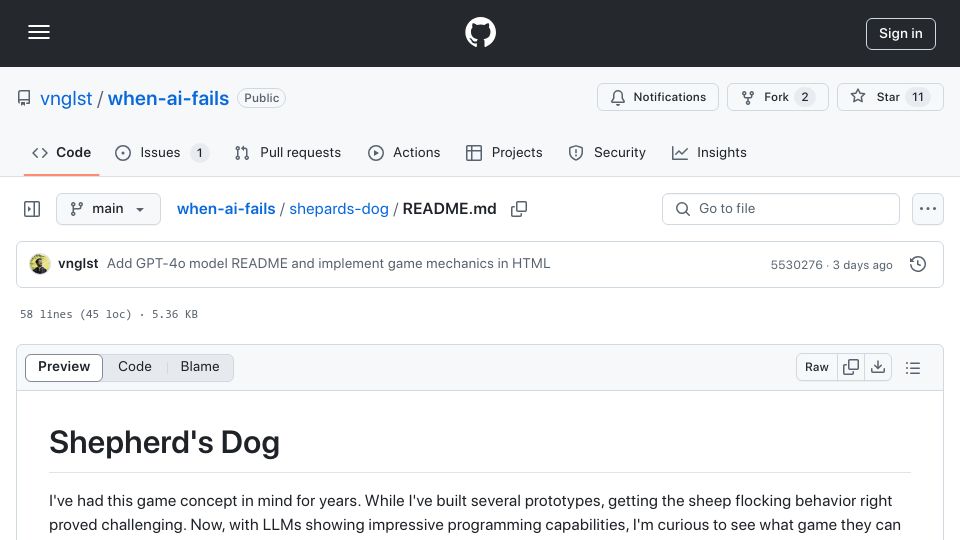
Task: Navigate to when-ai-fails breadcrumb root
Action: [226, 209]
